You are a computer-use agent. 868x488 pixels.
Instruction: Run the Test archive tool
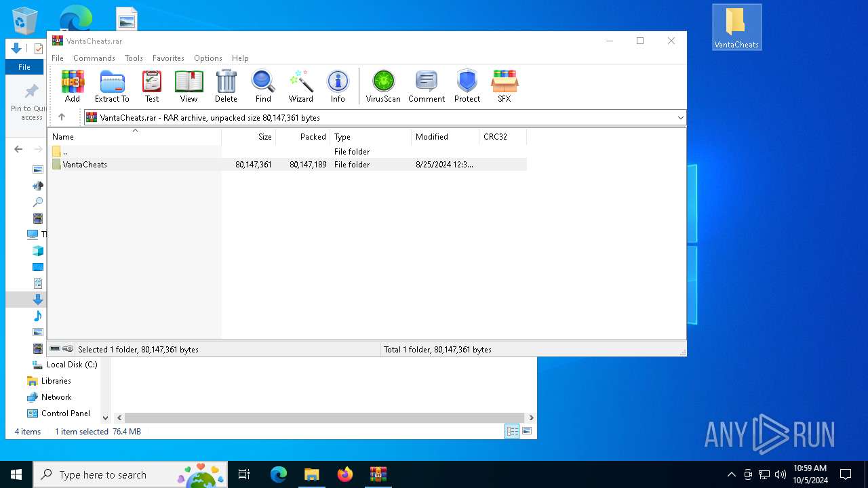[152, 86]
